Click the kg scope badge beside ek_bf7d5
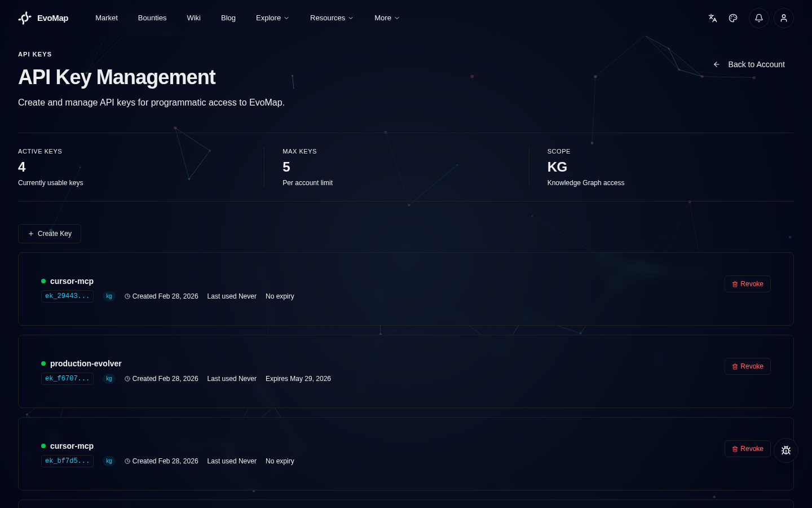The height and width of the screenshot is (508, 812). point(109,461)
